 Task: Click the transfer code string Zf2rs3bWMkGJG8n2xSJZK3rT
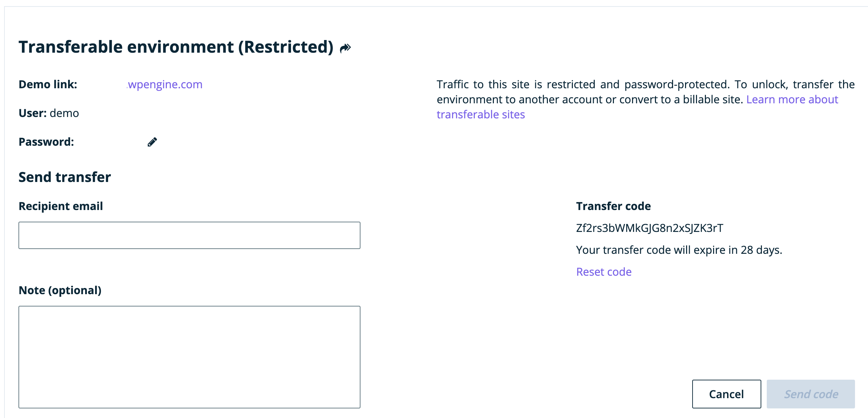pyautogui.click(x=649, y=228)
